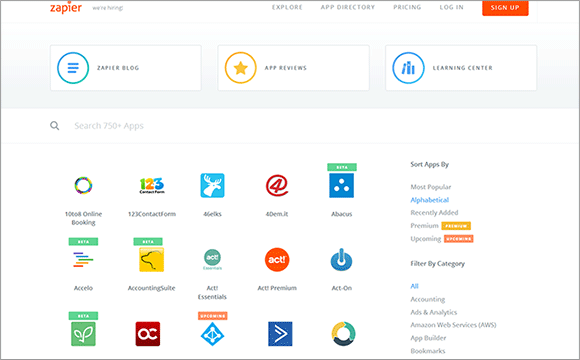This screenshot has width=580, height=360.
Task: Click the 46elks app name
Action: point(212,214)
